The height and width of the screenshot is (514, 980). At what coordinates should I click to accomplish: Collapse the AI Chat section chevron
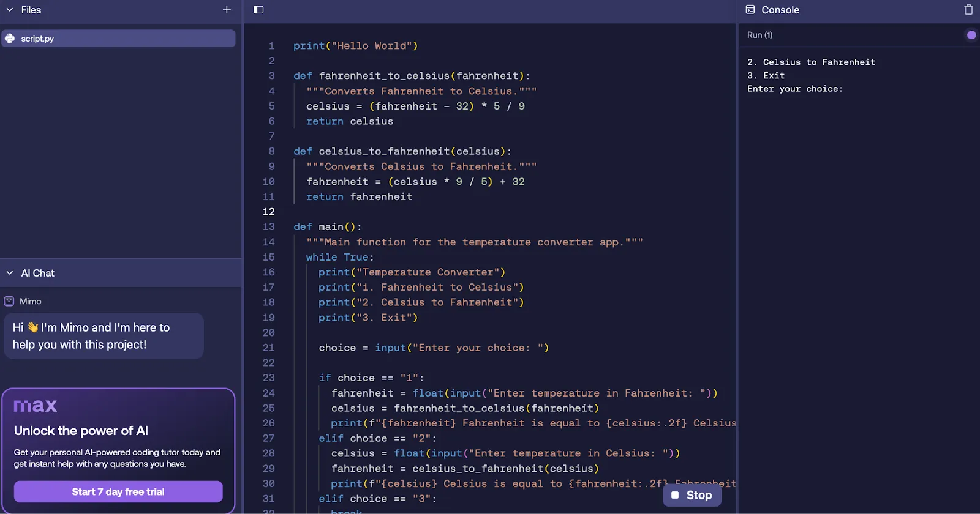[x=10, y=273]
